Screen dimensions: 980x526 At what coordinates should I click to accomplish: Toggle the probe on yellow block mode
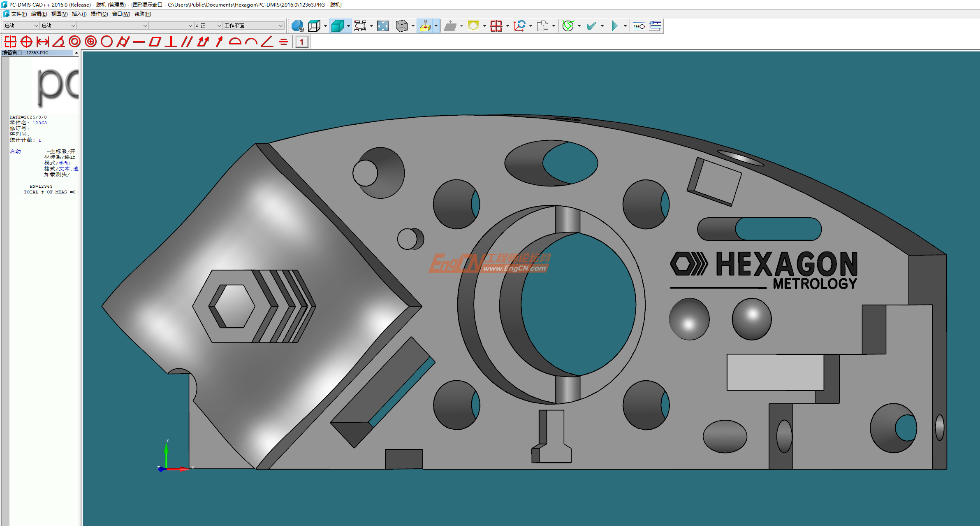425,26
